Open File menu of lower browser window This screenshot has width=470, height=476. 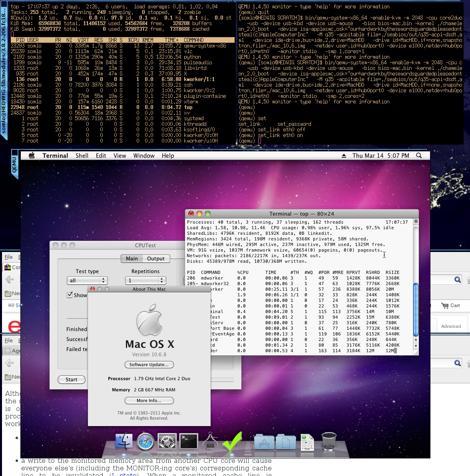(x=8, y=341)
